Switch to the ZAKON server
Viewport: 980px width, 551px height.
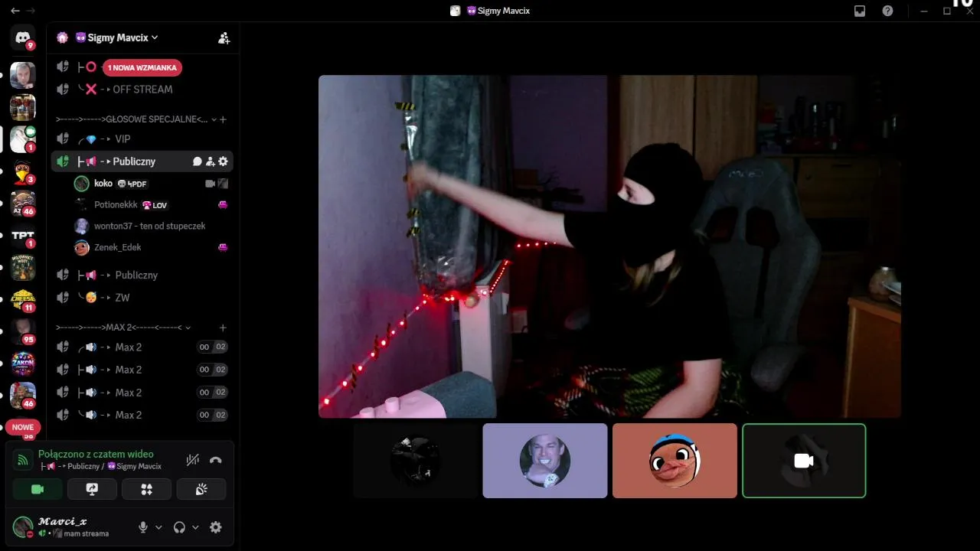click(23, 363)
